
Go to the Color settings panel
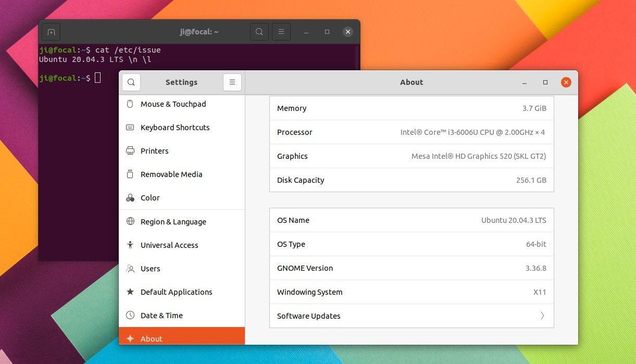[182, 198]
